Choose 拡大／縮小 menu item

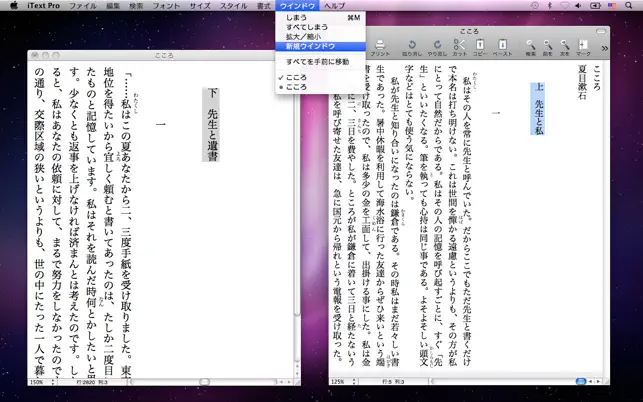320,37
